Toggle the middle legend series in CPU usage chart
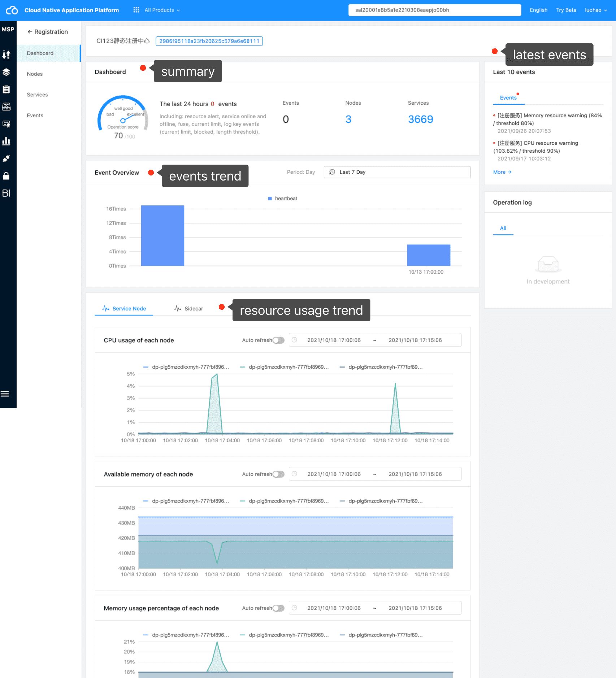Viewport: 616px width, 678px height. [285, 367]
